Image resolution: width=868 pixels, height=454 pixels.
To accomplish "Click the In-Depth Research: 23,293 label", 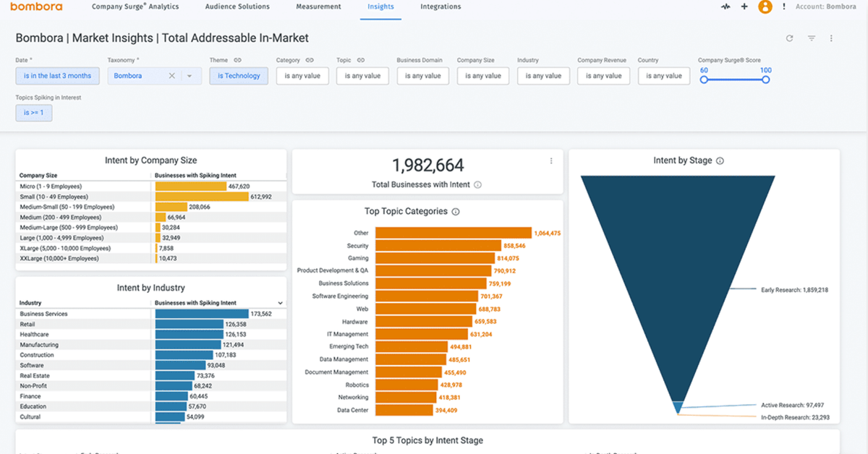I will [795, 418].
